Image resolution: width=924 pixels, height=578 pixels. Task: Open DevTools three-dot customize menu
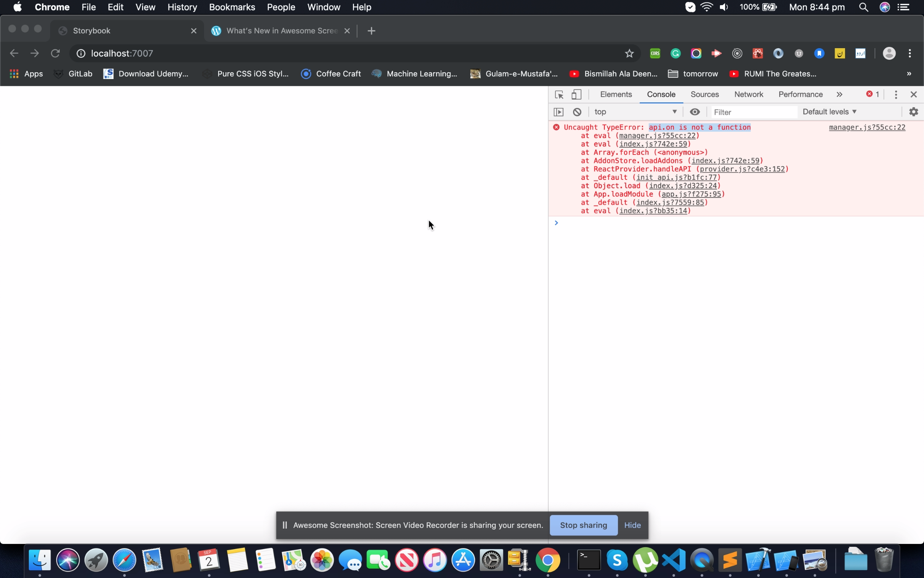(896, 94)
